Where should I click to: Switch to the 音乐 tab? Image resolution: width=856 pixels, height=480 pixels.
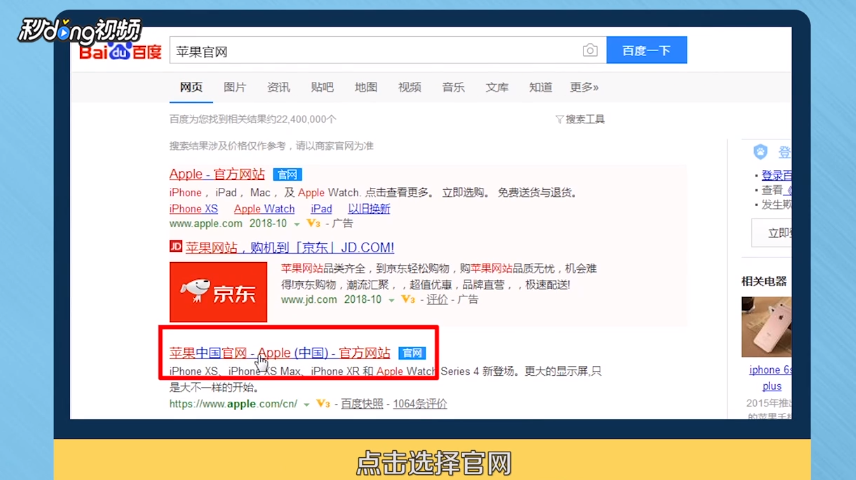pos(453,87)
